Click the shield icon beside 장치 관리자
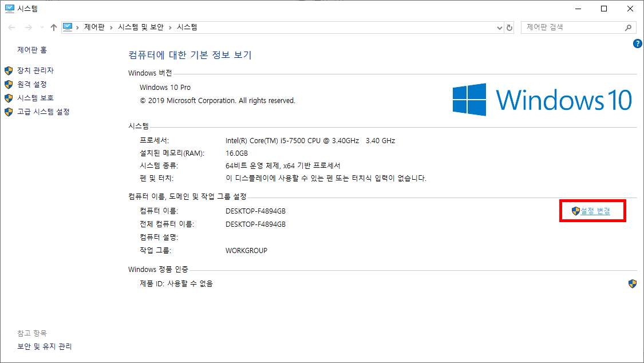 point(9,70)
